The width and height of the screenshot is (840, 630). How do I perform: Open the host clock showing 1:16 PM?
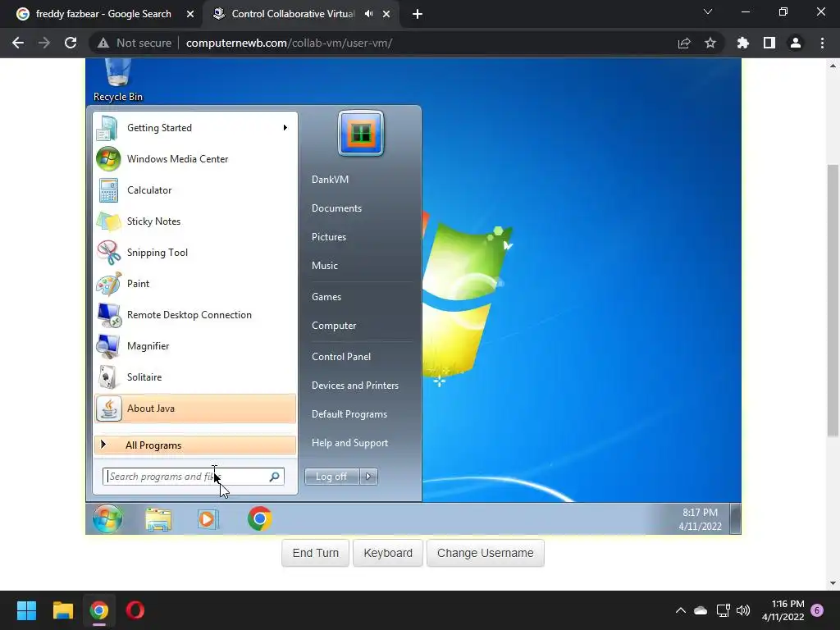point(783,610)
